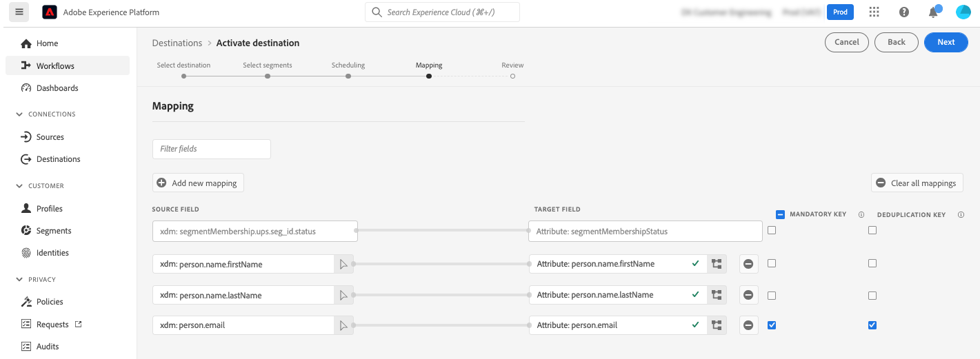
Task: Collapse the Connections sidebar section
Action: pyautogui.click(x=19, y=114)
